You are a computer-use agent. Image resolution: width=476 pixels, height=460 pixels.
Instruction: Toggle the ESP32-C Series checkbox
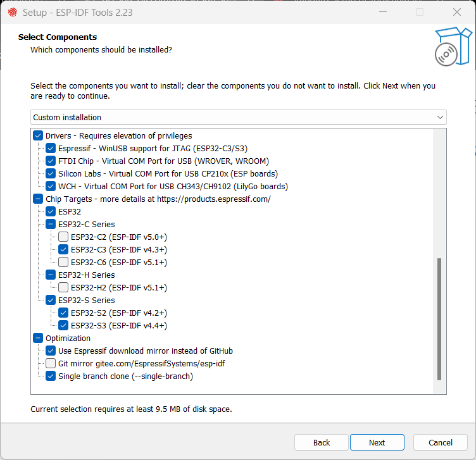tap(51, 224)
